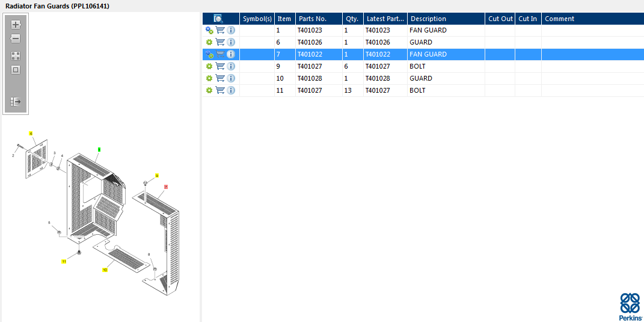
Task: Click the Cut In column header
Action: click(x=528, y=19)
